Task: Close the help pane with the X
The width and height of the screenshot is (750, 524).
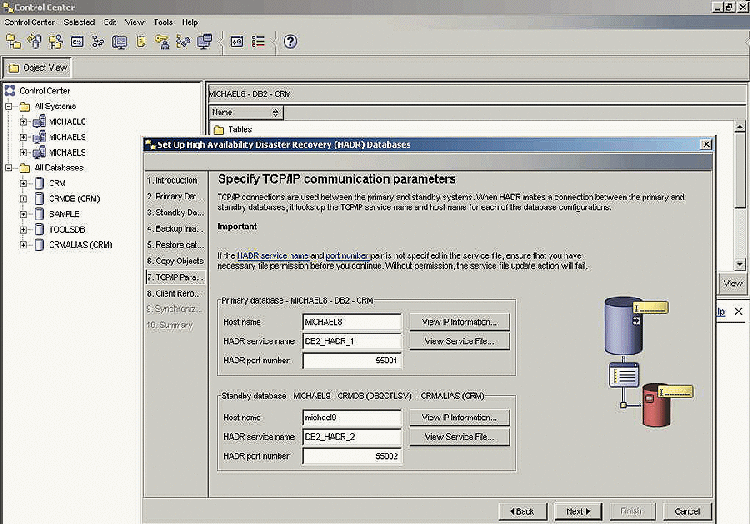Action: (738, 312)
